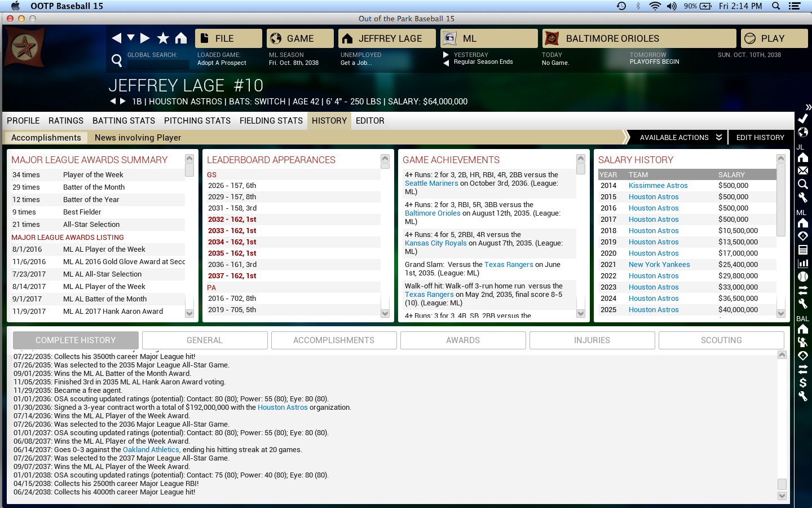Open the News involving Player subtab
Viewport: 812px width, 508px height.
(138, 138)
